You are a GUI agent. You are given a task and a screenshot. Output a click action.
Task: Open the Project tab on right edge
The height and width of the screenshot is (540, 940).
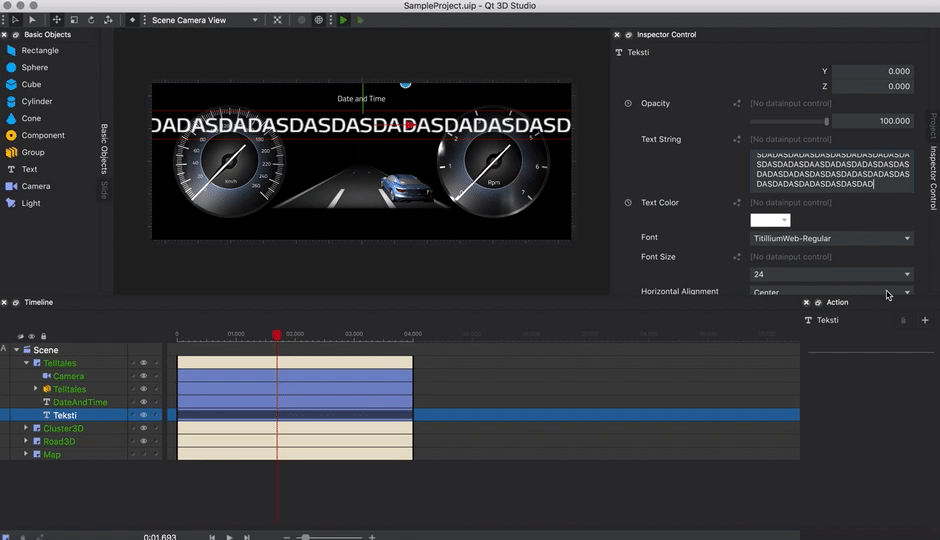(x=933, y=125)
